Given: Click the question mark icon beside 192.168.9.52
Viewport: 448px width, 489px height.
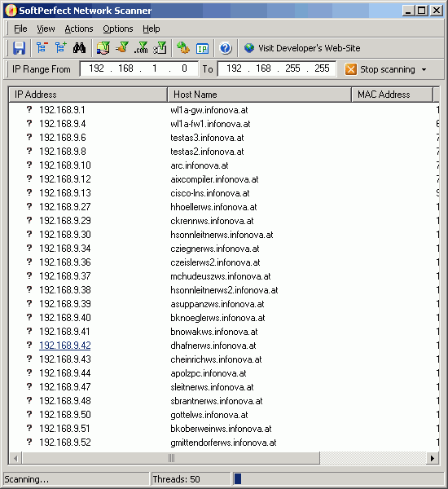Looking at the screenshot, I should (29, 442).
